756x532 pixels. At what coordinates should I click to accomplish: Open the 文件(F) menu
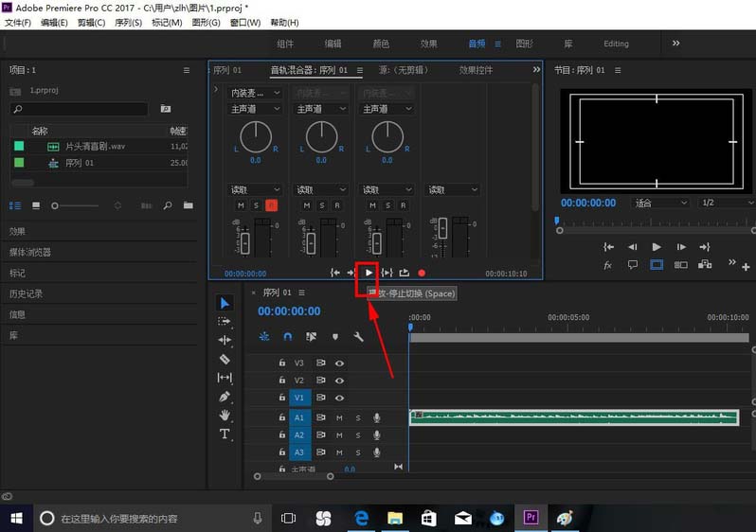18,23
